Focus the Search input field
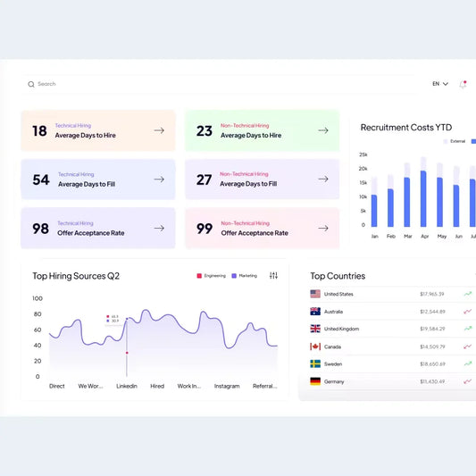The width and height of the screenshot is (476, 476). 219,84
